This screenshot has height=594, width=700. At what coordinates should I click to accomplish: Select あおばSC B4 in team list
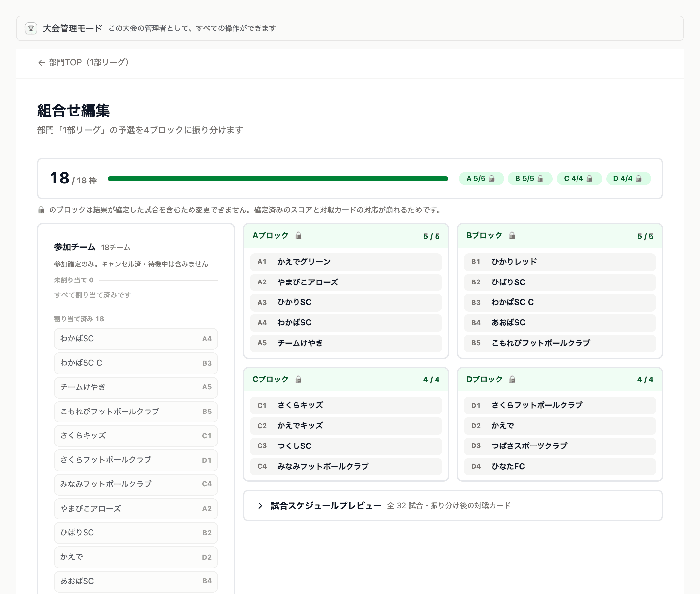point(136,581)
